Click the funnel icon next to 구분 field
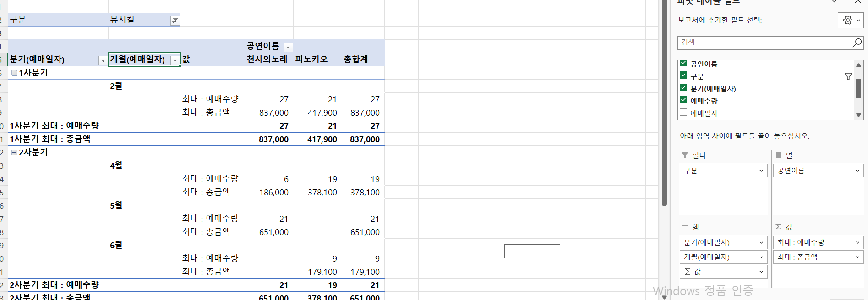Viewport: 868px width, 300px height. click(x=848, y=76)
